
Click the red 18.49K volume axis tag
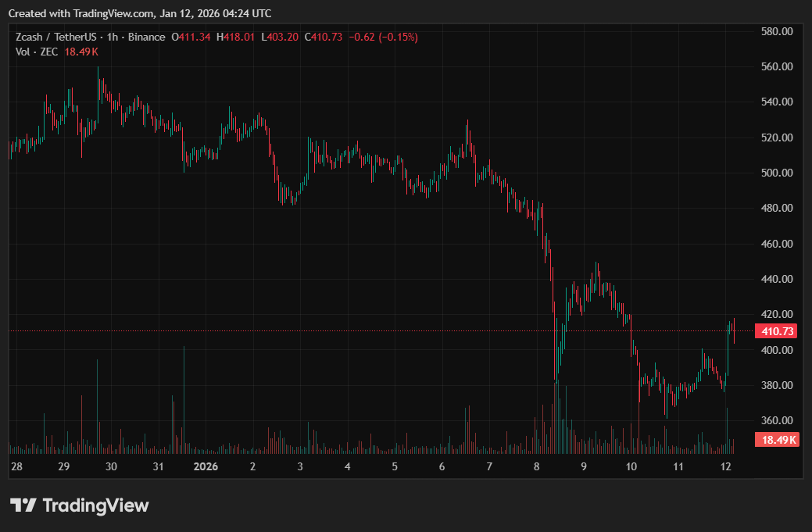pyautogui.click(x=777, y=440)
